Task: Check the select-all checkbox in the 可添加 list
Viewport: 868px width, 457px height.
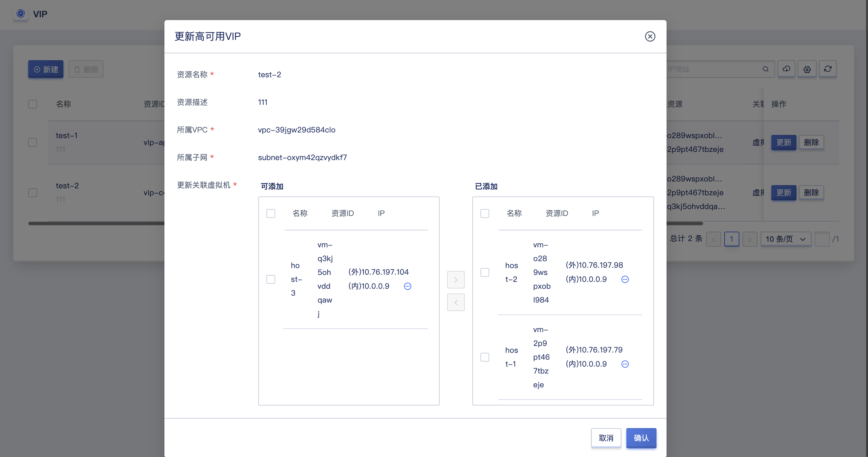Action: (x=271, y=213)
